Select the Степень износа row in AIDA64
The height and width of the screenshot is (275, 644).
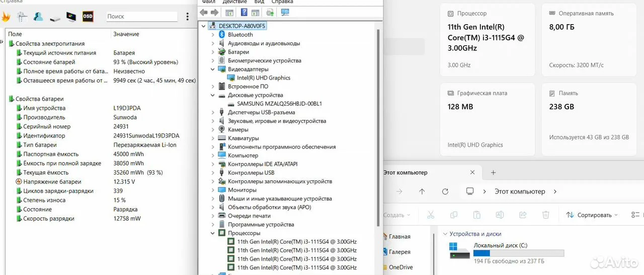[x=101, y=200]
